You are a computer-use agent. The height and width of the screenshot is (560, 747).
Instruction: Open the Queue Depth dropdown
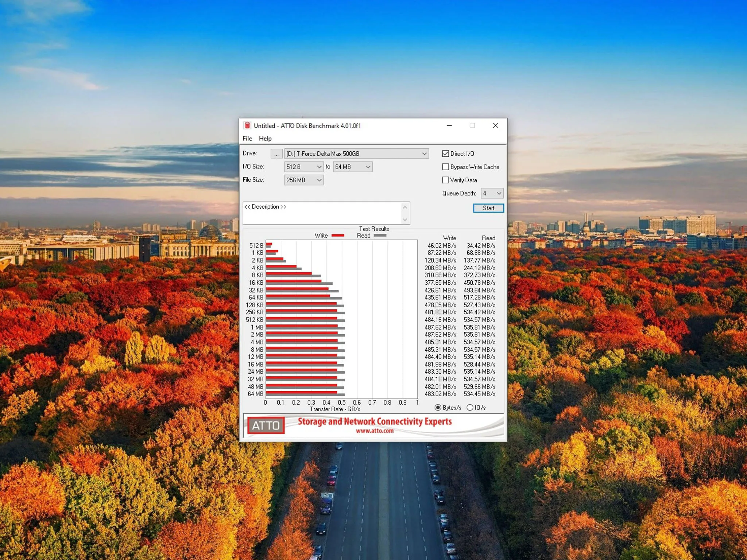click(x=492, y=193)
